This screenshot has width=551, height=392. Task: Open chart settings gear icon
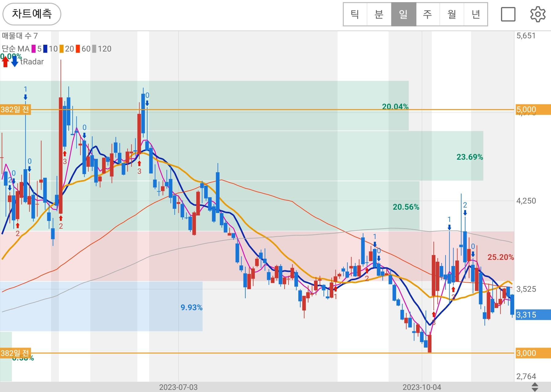tap(538, 14)
